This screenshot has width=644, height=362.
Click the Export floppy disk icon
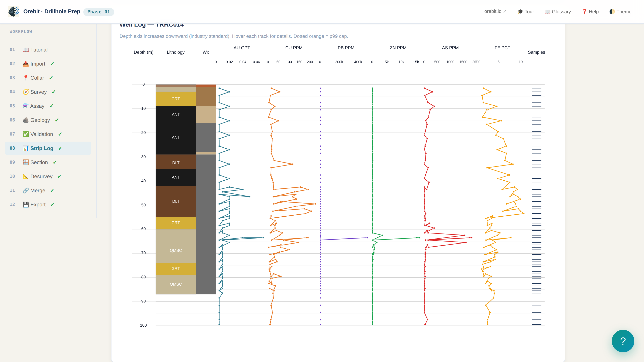(x=26, y=205)
